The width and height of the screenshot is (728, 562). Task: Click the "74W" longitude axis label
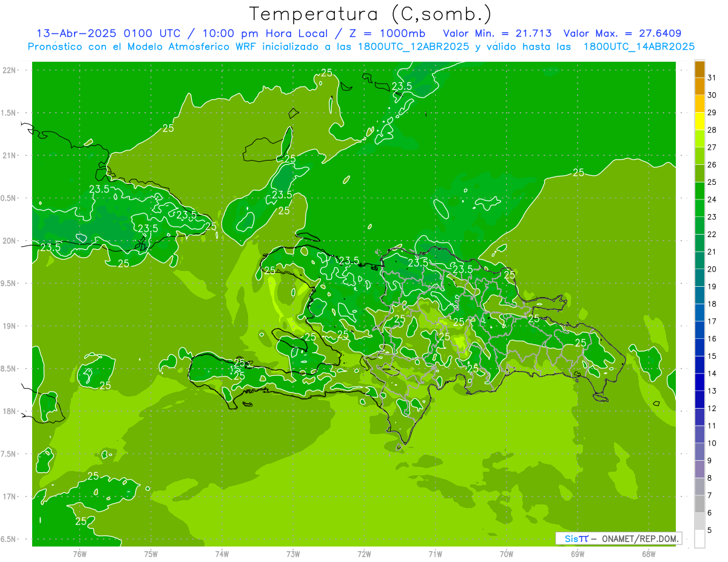point(221,554)
